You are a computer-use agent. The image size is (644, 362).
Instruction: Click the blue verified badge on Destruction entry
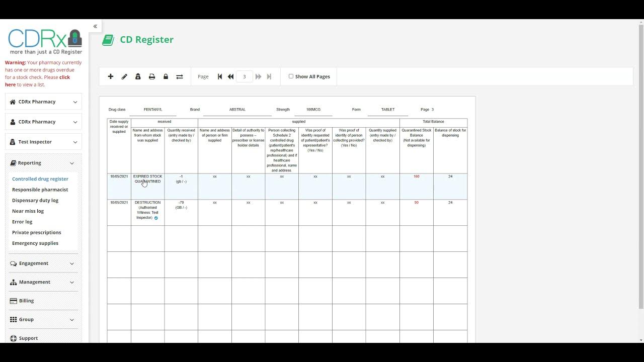click(x=156, y=218)
